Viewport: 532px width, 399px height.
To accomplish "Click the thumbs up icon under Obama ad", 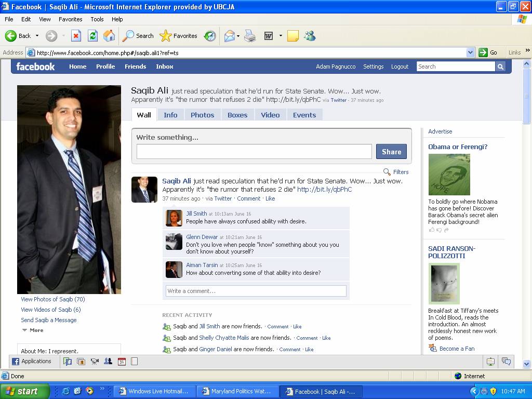I will pos(432,230).
